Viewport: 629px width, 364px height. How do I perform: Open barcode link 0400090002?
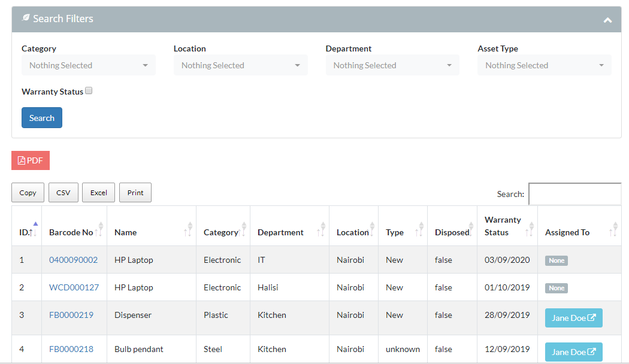point(73,260)
